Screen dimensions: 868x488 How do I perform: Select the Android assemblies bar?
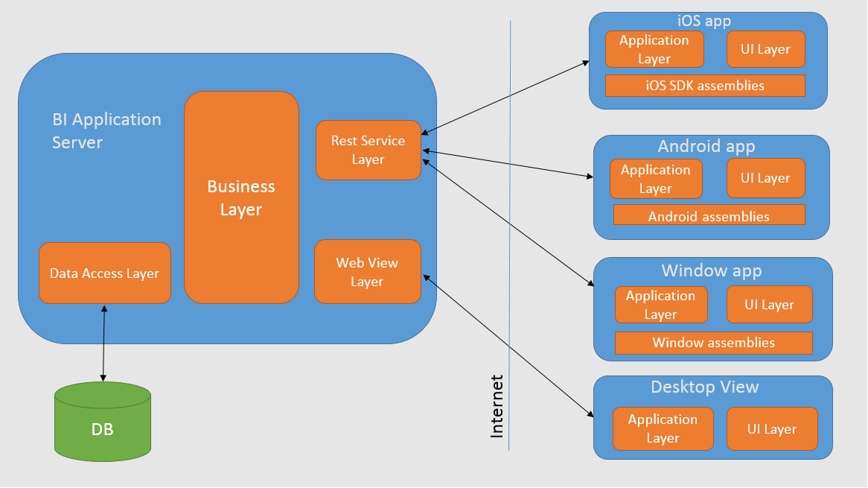[x=709, y=216]
